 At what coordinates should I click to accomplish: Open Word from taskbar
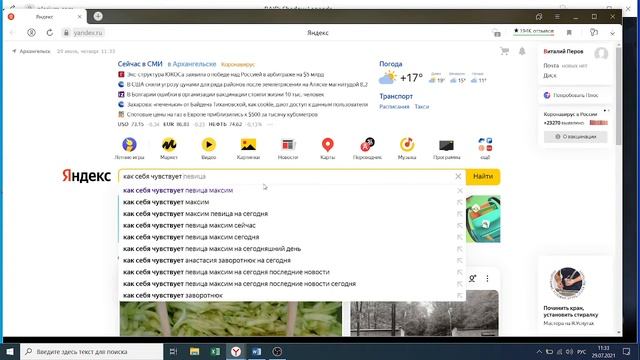[256, 351]
